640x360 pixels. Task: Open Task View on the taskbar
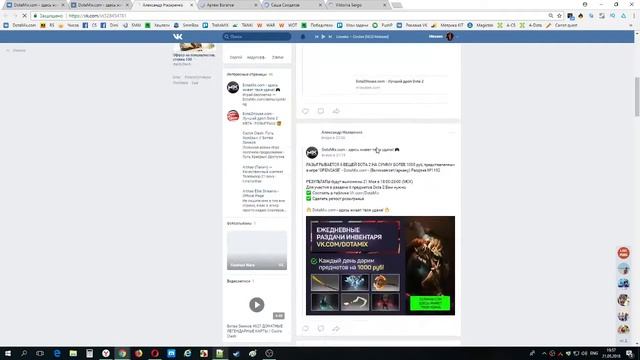click(x=40, y=353)
